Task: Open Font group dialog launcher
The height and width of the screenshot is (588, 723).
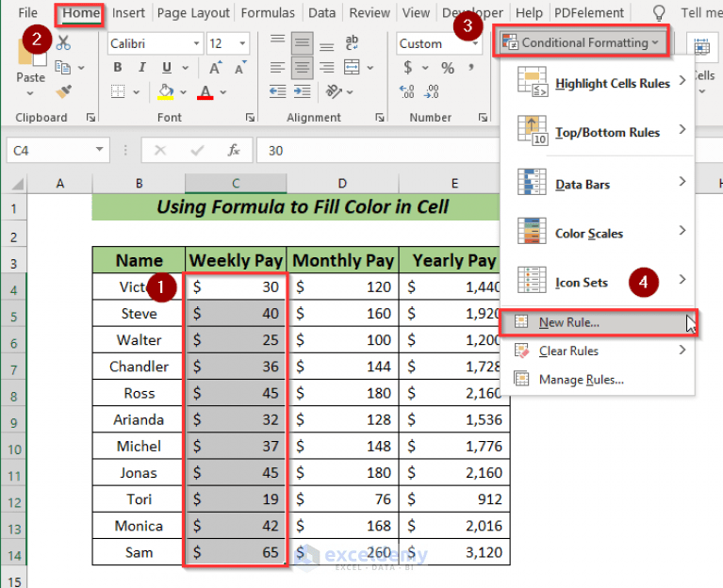Action: (251, 118)
